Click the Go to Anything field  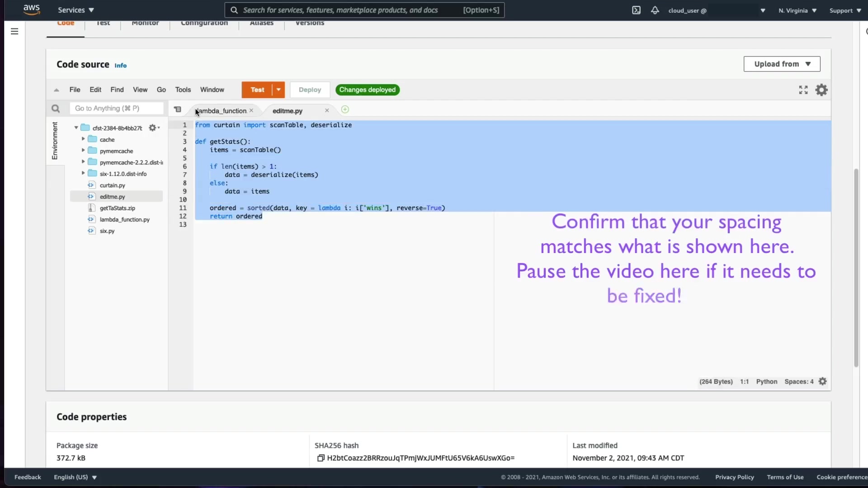117,108
